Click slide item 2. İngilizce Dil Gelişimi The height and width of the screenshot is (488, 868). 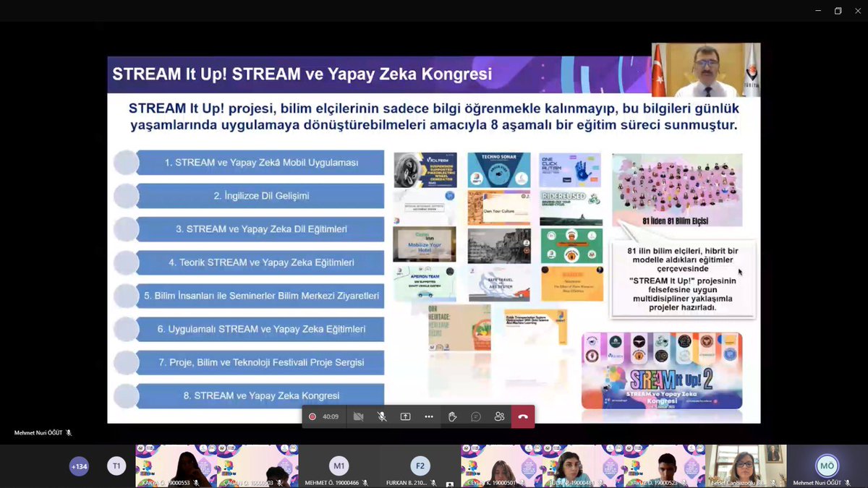[261, 196]
